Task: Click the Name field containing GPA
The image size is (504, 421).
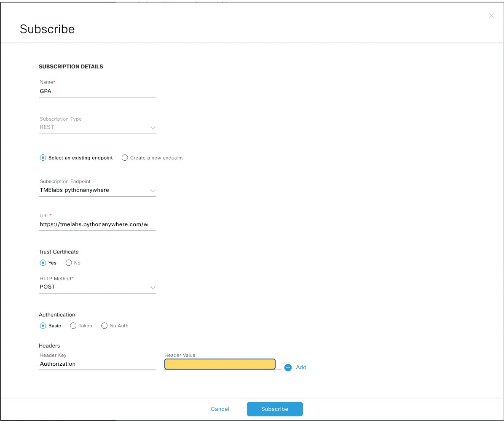Action: pyautogui.click(x=97, y=91)
